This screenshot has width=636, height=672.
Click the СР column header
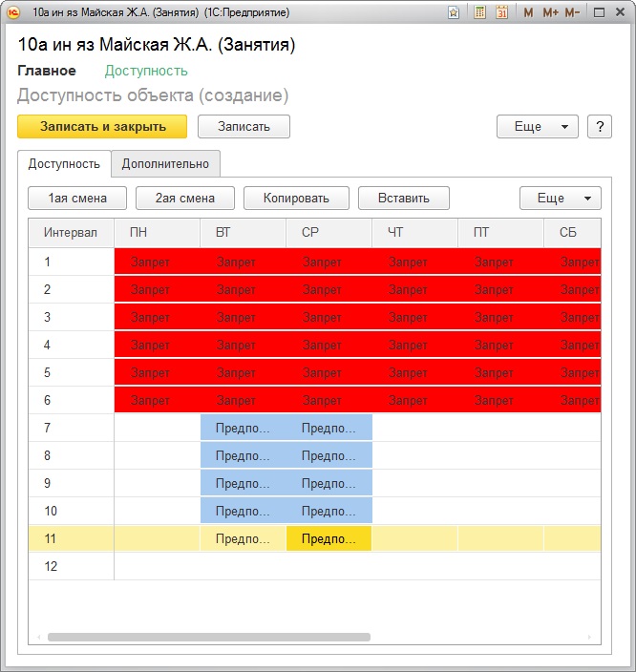pos(329,233)
